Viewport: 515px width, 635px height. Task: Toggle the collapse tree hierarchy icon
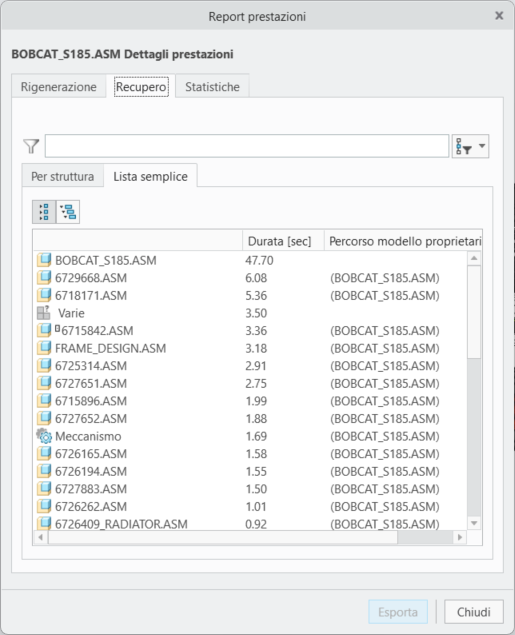68,212
